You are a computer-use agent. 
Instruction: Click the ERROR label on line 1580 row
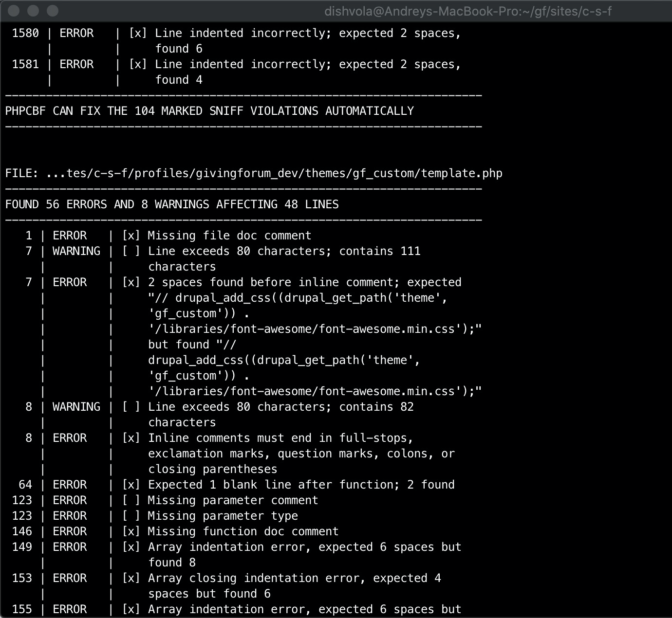(76, 33)
